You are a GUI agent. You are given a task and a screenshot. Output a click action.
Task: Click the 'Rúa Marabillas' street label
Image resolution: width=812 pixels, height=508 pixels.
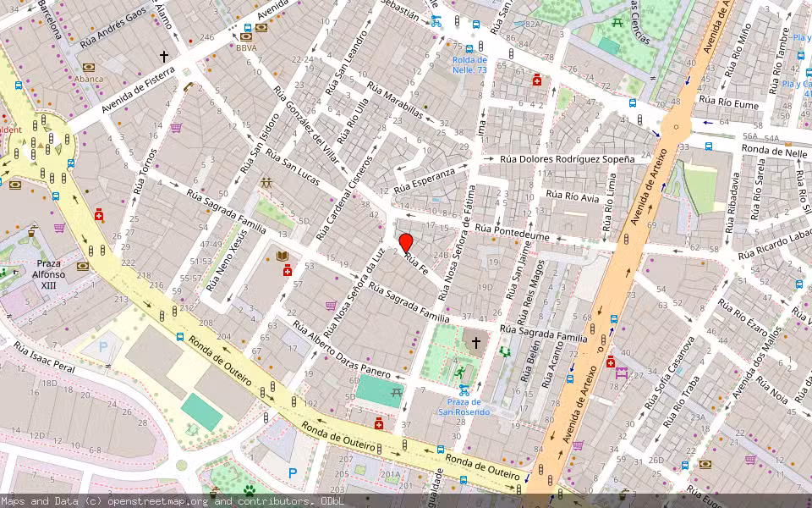click(x=393, y=100)
